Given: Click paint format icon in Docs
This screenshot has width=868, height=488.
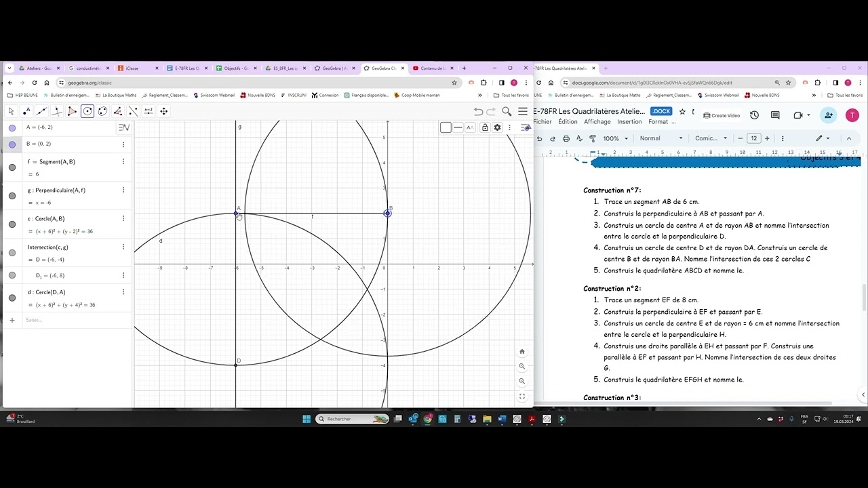Looking at the screenshot, I should 593,138.
